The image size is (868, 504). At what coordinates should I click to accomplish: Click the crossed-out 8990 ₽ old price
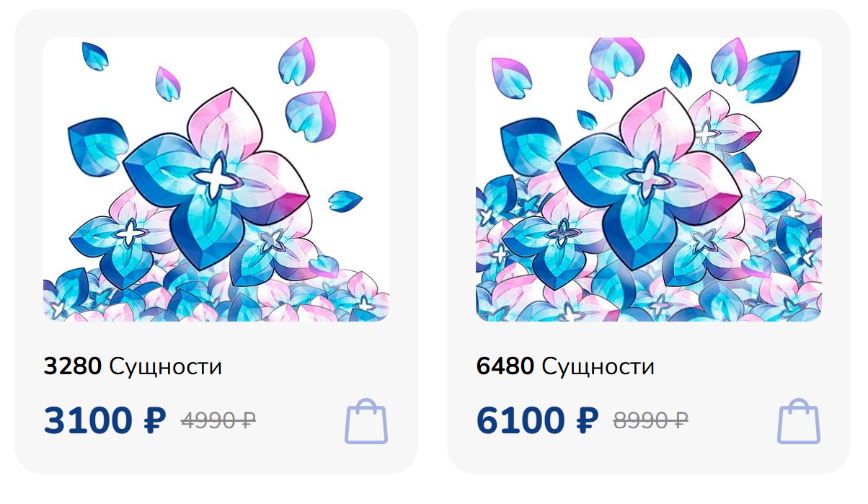click(651, 420)
